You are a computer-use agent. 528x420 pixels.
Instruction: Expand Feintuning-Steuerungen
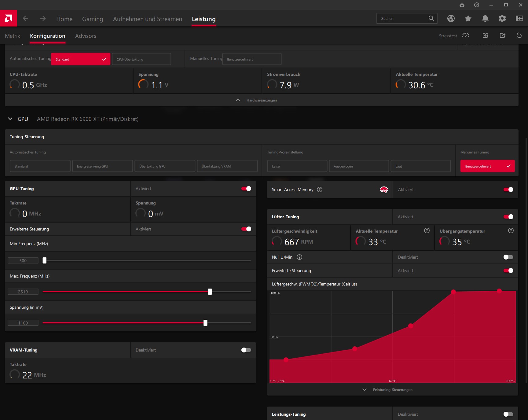click(392, 390)
